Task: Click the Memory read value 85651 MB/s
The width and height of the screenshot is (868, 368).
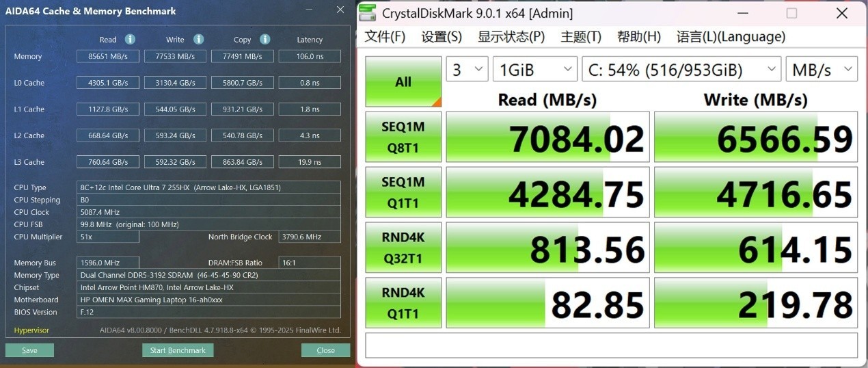Action: [x=108, y=56]
